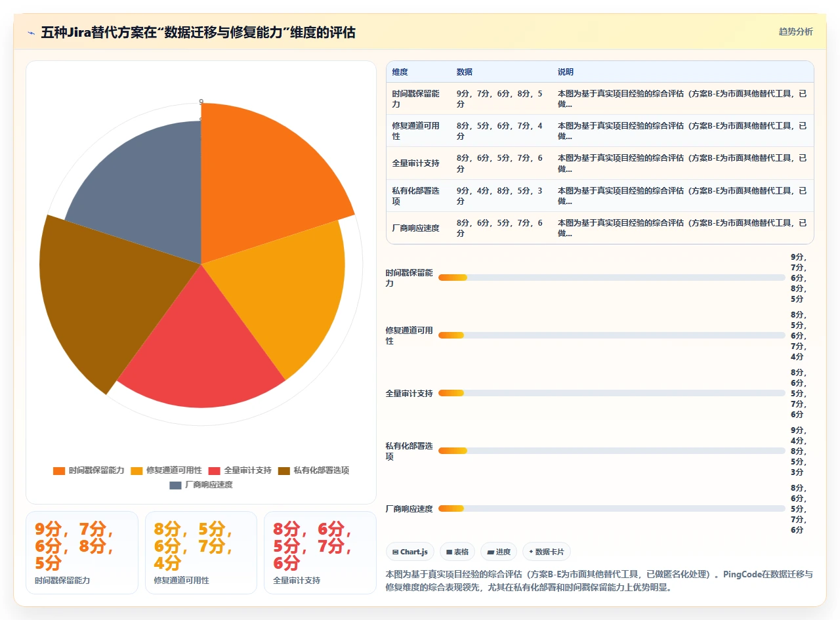Click the 修复通道可用性 progress bar
The width and height of the screenshot is (840, 620).
coord(612,335)
